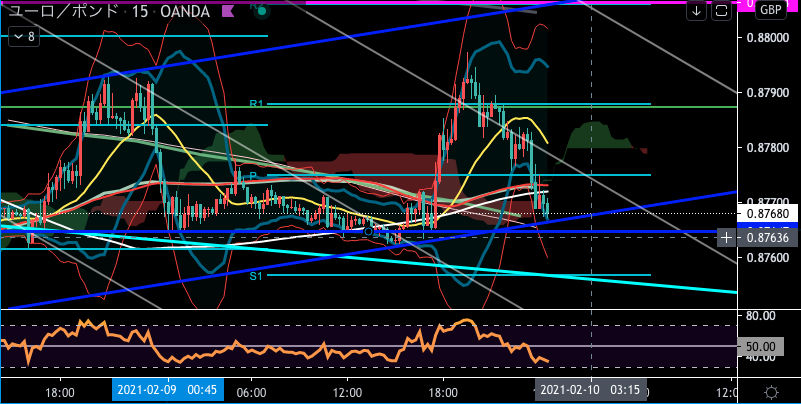Click the 2021-02-10 03:15 crosshair time label
Image resolution: width=801 pixels, height=404 pixels.
point(592,389)
